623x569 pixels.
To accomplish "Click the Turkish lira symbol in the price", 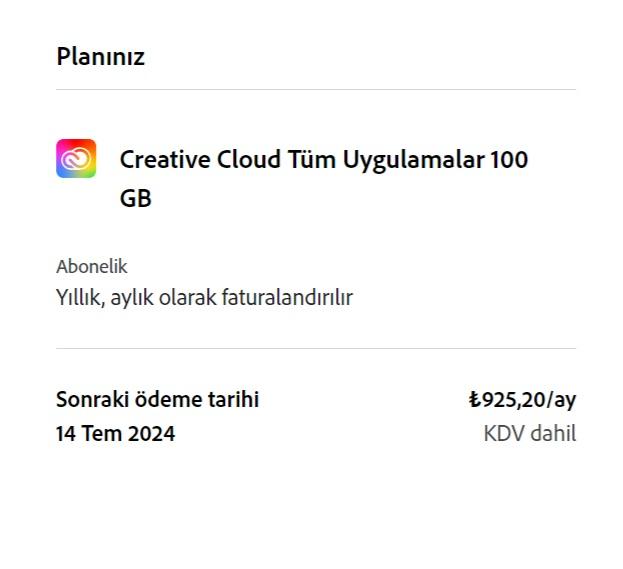I will [x=474, y=400].
